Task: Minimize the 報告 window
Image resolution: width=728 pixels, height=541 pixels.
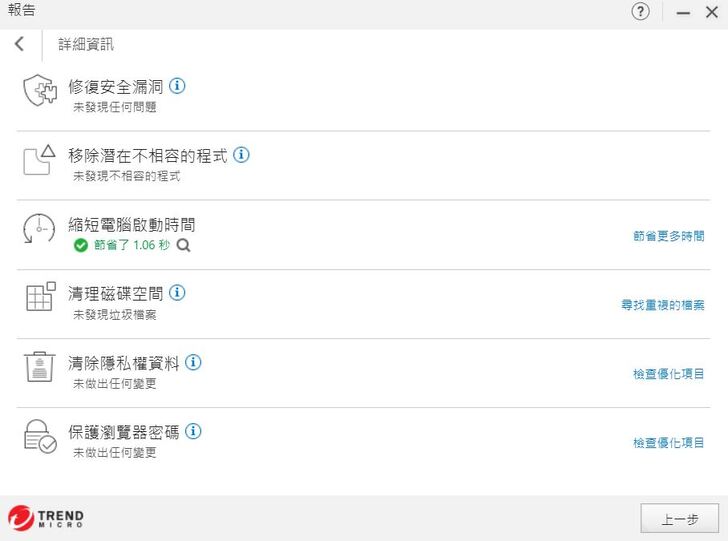Action: (684, 12)
